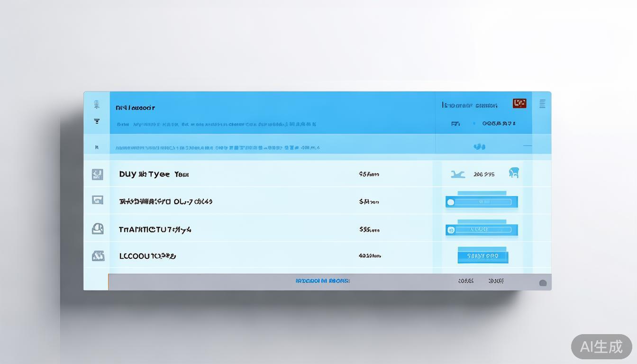This screenshot has height=364, width=637.
Task: Collapse the section using the header dash
Action: tap(527, 146)
